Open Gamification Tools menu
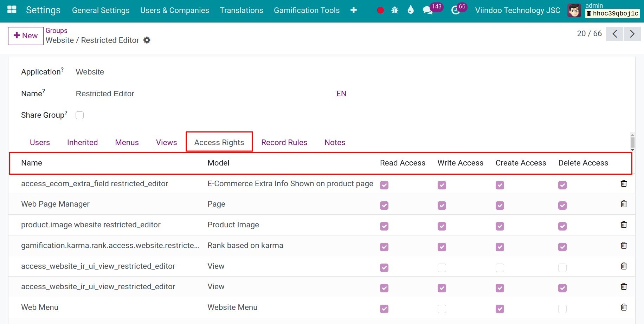This screenshot has height=324, width=644. 307,10
